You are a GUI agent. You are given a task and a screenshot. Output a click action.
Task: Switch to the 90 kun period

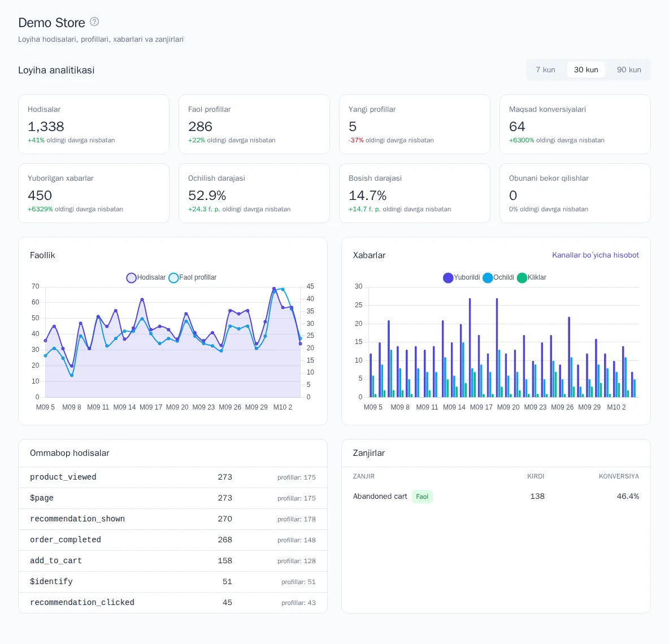(x=628, y=69)
